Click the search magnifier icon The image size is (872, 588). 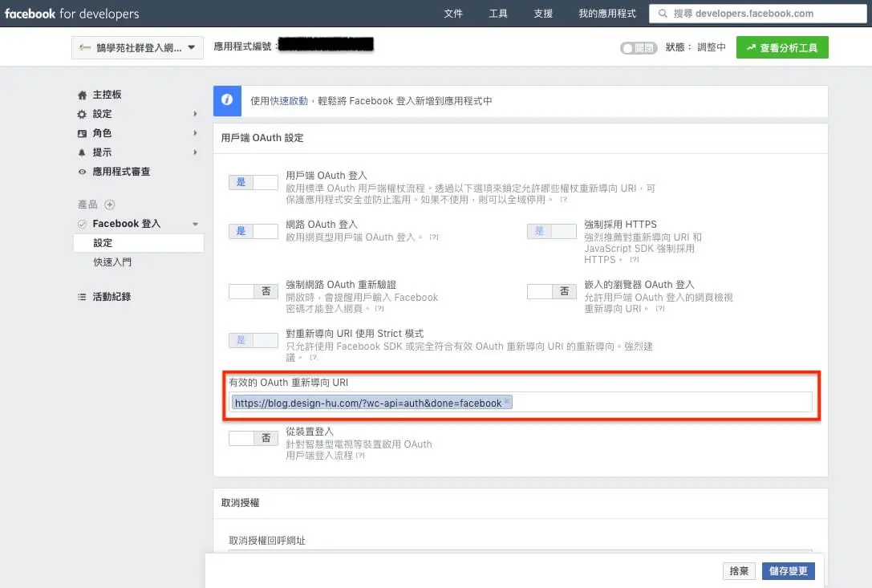coord(663,14)
